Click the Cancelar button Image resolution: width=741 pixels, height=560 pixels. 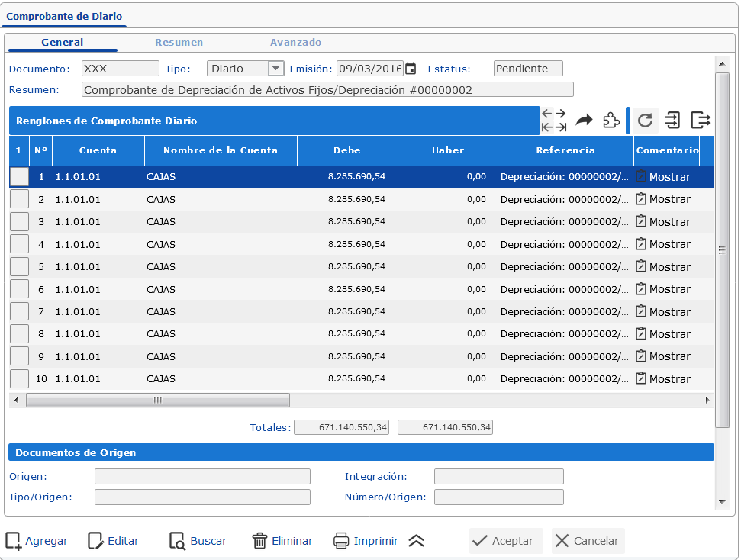pos(588,541)
